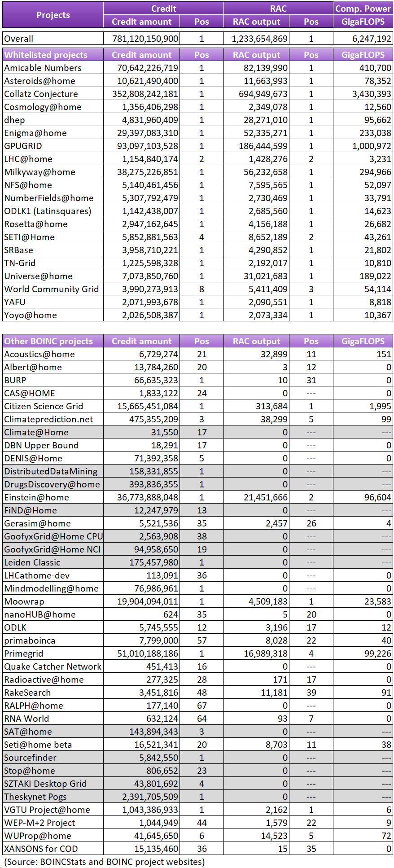This screenshot has height=868, width=394.
Task: Select the GoofyxGrid@Home CPU row name
Action: (x=53, y=536)
